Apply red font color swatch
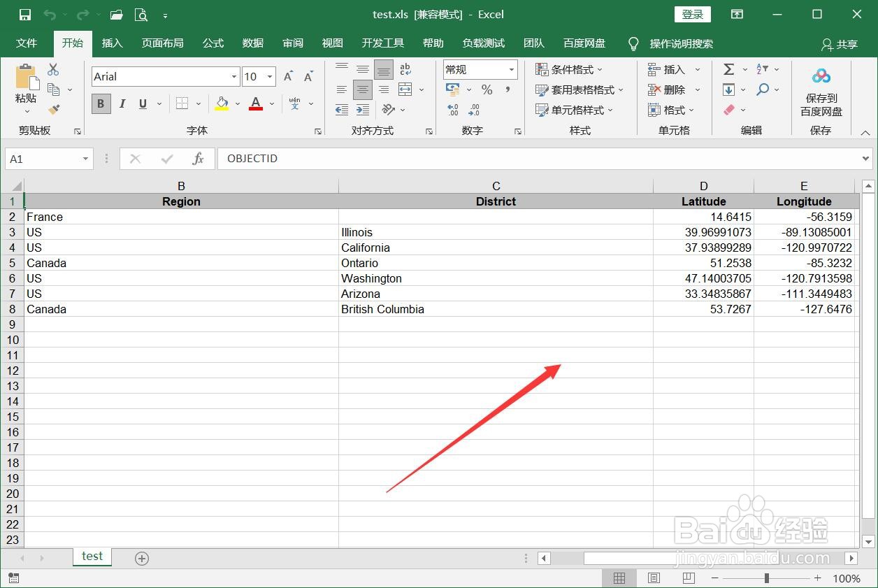 (x=256, y=103)
